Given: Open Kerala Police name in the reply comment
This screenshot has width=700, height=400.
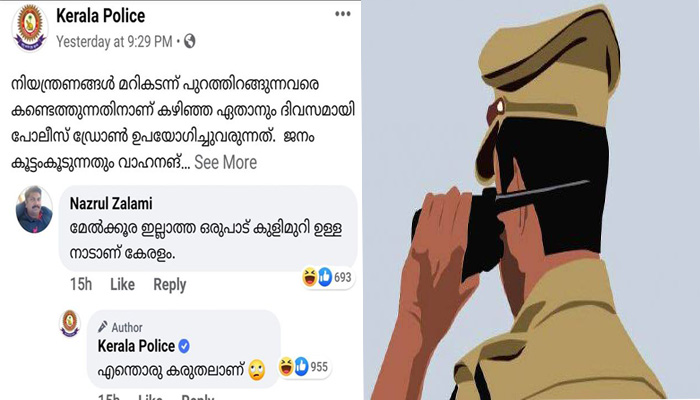Looking at the screenshot, I should [136, 346].
